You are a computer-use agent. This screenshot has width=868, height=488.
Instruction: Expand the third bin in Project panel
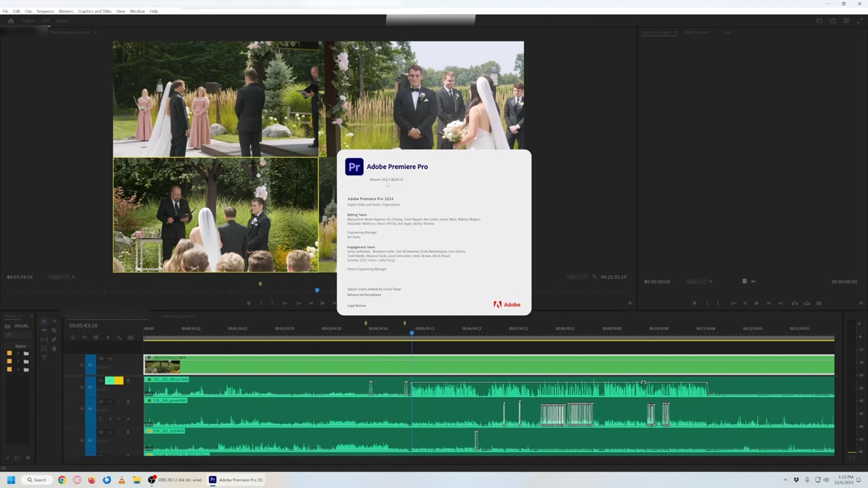[18, 369]
